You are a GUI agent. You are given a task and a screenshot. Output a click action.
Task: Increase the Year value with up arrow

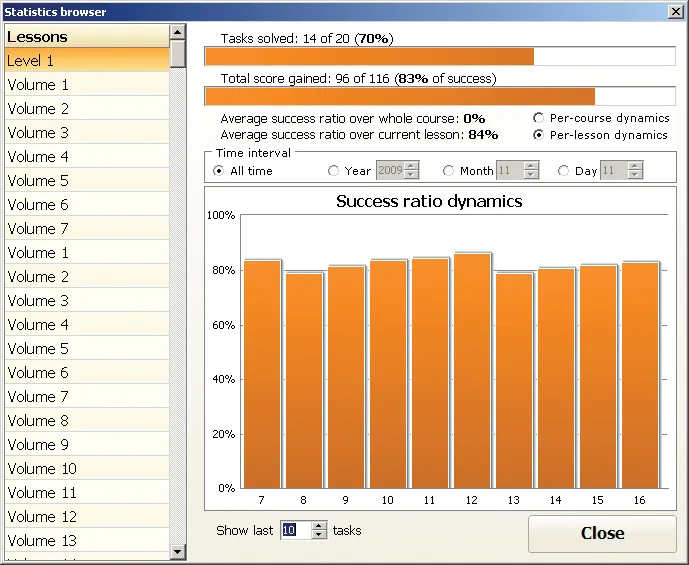tap(411, 166)
